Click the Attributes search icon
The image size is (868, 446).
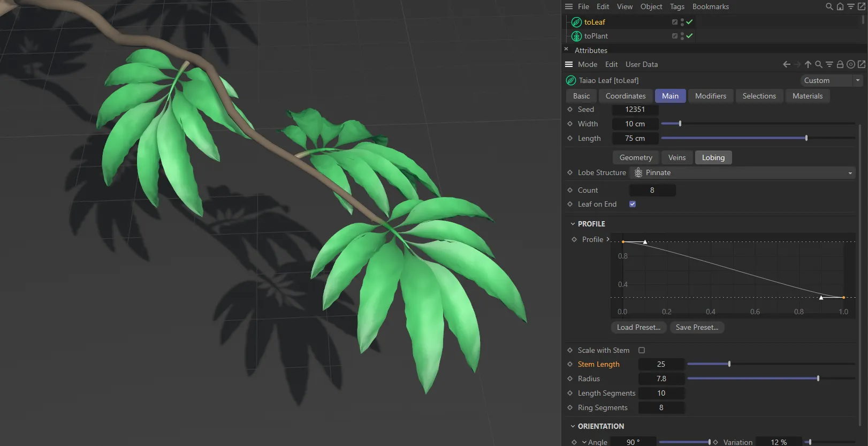tap(819, 64)
